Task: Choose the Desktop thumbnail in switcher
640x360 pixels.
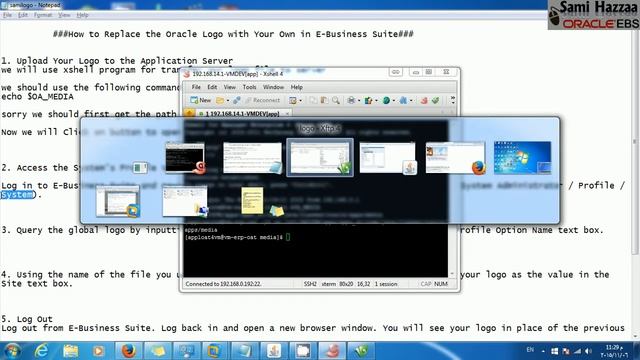Action: (522, 158)
